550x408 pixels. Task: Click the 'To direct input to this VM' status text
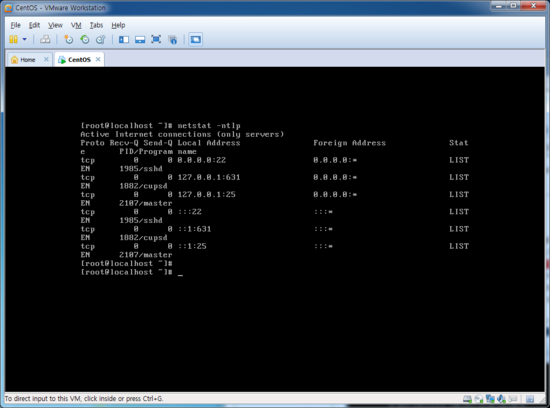click(x=84, y=399)
